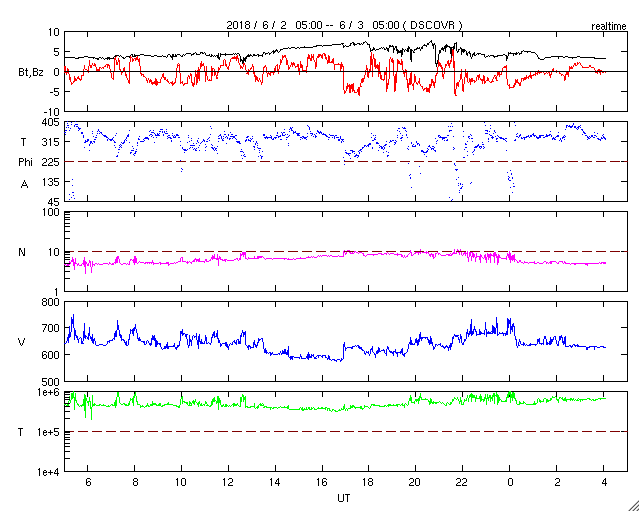Screen dimensions: 640x512
Task: Click the 'Phi' axis label
Action: pos(24,163)
